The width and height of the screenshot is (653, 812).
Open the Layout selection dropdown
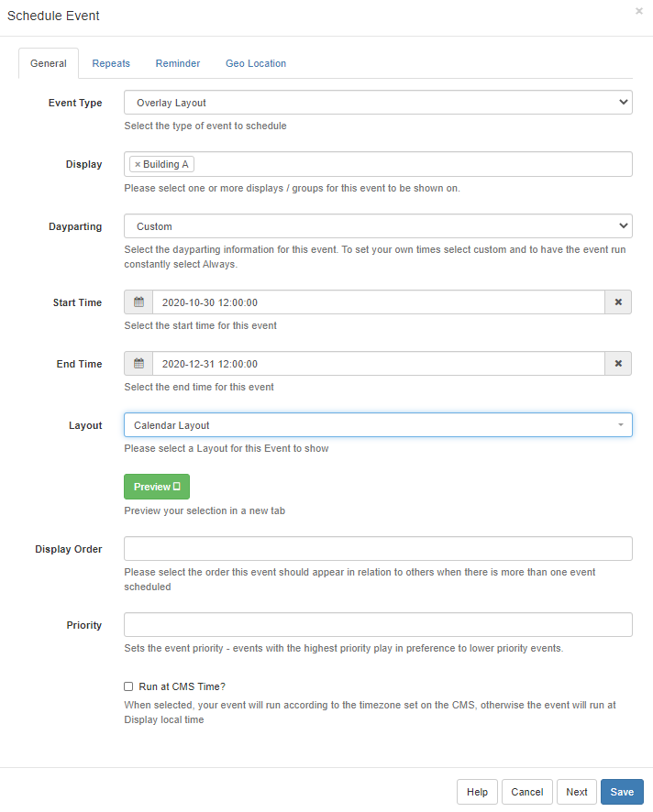click(x=378, y=425)
